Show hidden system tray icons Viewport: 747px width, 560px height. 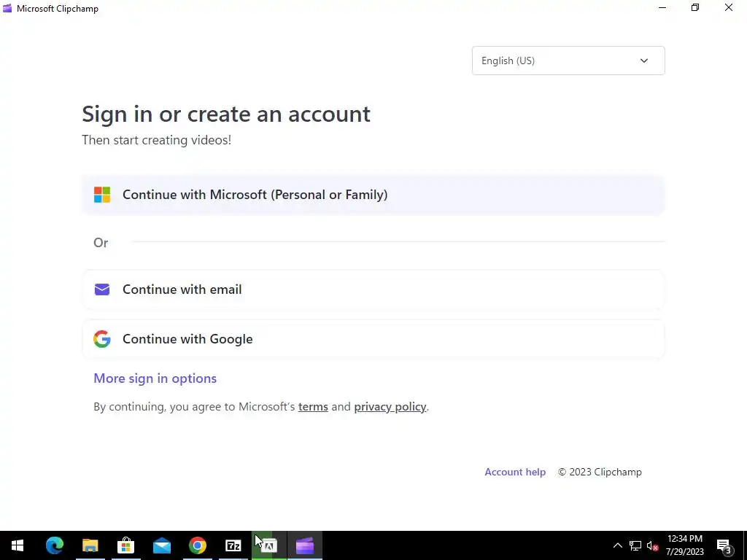617,545
